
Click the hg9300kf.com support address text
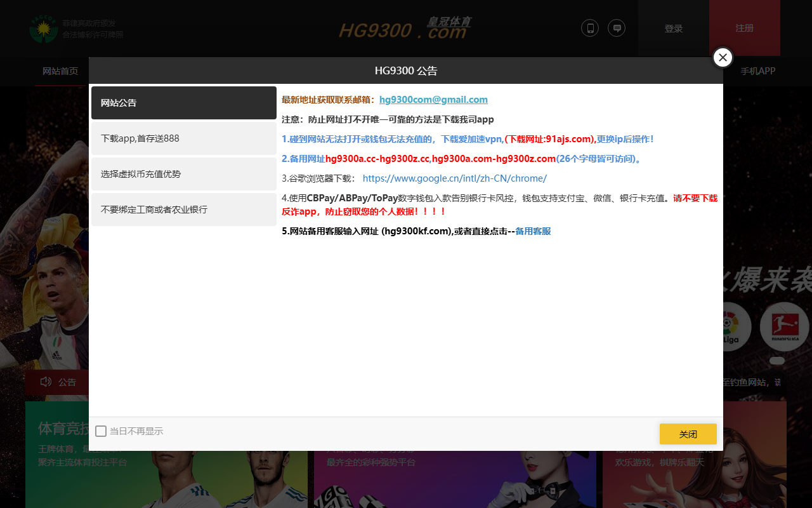[418, 231]
